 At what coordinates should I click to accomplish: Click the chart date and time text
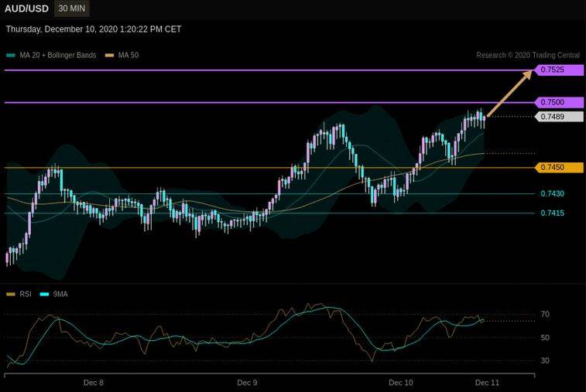pyautogui.click(x=94, y=29)
